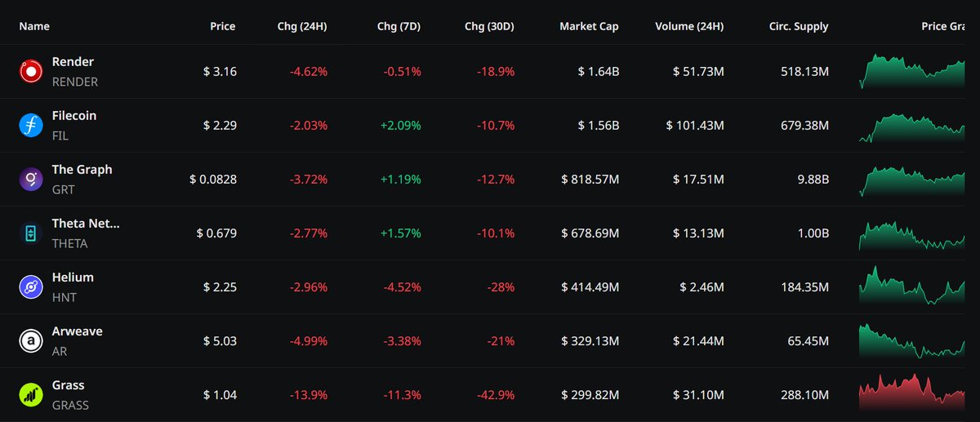The width and height of the screenshot is (980, 422).
Task: Sort by Market Cap column header
Action: (x=589, y=26)
